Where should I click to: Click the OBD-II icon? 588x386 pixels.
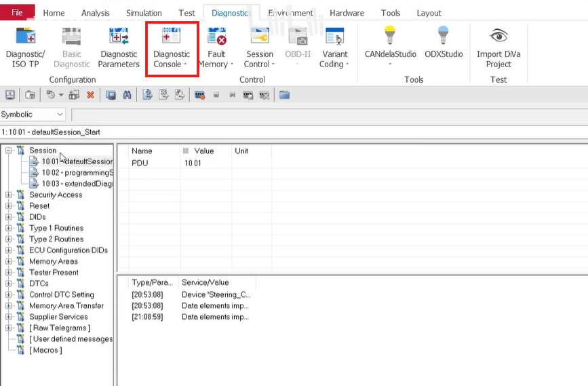(298, 37)
